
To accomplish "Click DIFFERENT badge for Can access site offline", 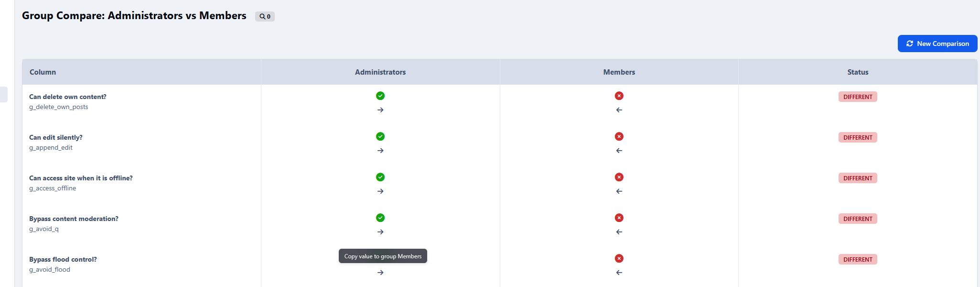I will tap(858, 178).
